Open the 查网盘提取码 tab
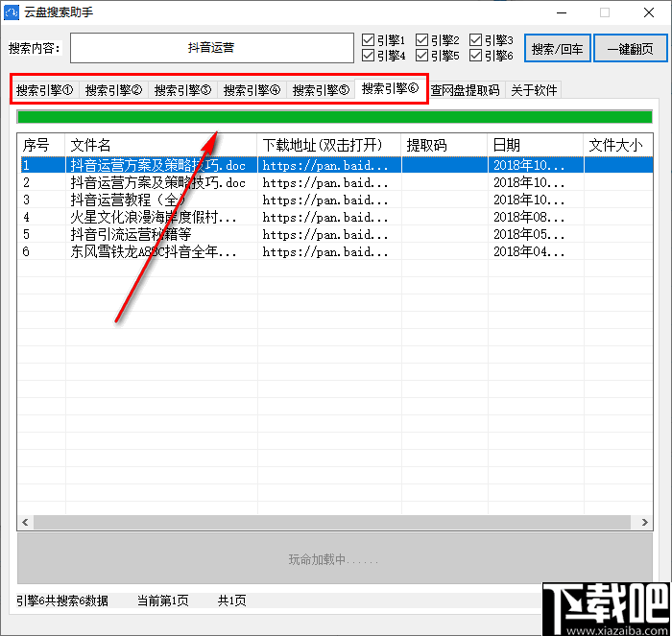This screenshot has height=636, width=672. pos(465,90)
